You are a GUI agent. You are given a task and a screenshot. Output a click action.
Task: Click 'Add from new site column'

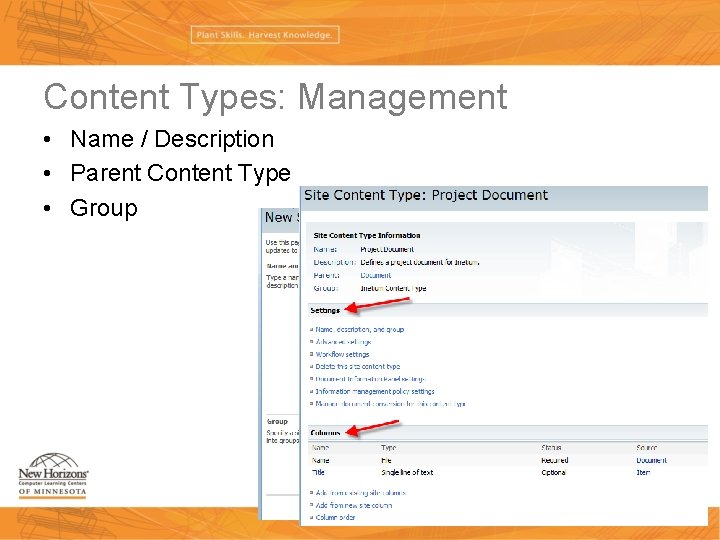click(x=354, y=506)
